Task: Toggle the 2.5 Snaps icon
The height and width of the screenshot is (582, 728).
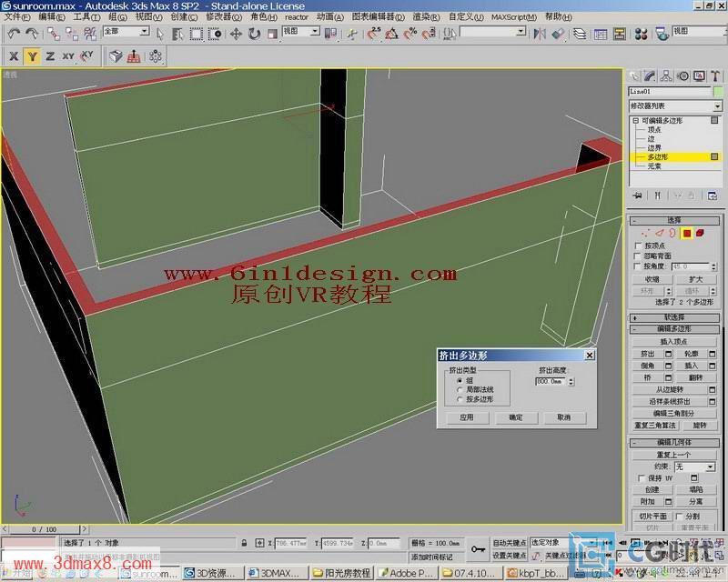Action: (373, 34)
